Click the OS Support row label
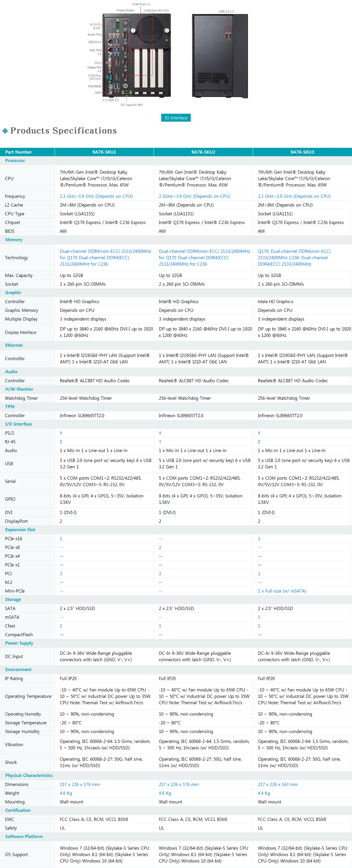The image size is (352, 868). click(x=16, y=855)
